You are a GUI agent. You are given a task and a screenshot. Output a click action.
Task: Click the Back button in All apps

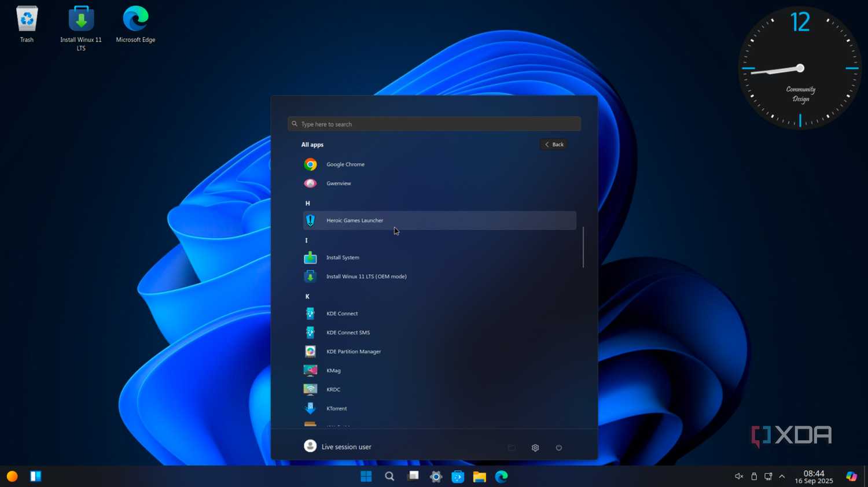click(554, 145)
